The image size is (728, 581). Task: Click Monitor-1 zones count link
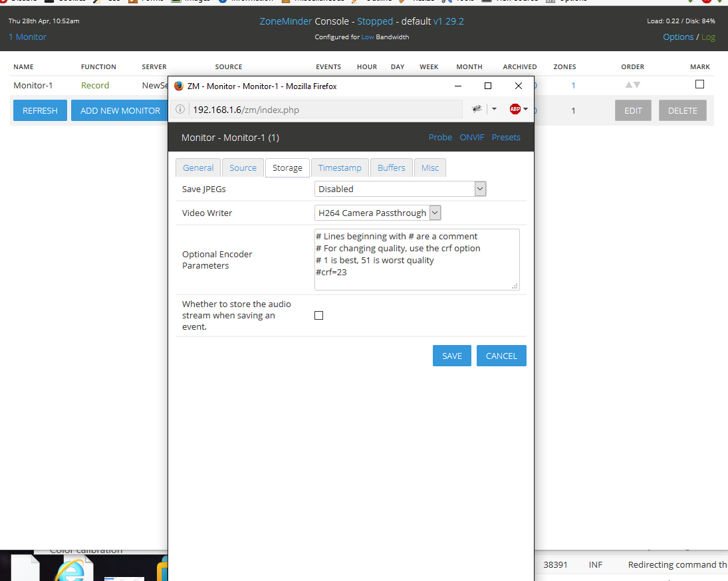click(x=573, y=85)
